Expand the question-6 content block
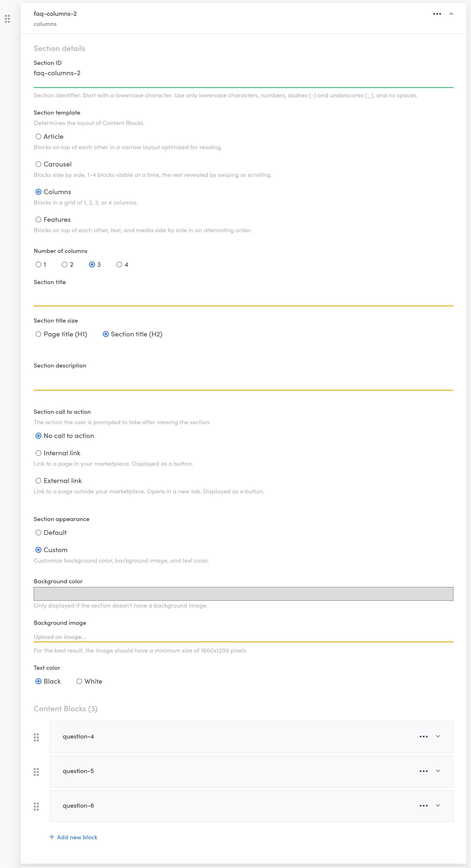This screenshot has height=868, width=471. pyautogui.click(x=438, y=805)
